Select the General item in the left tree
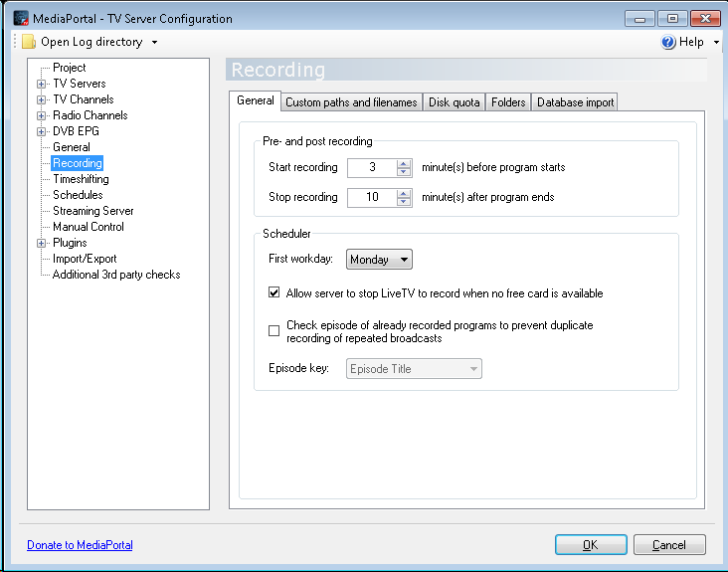The height and width of the screenshot is (572, 728). coord(72,147)
